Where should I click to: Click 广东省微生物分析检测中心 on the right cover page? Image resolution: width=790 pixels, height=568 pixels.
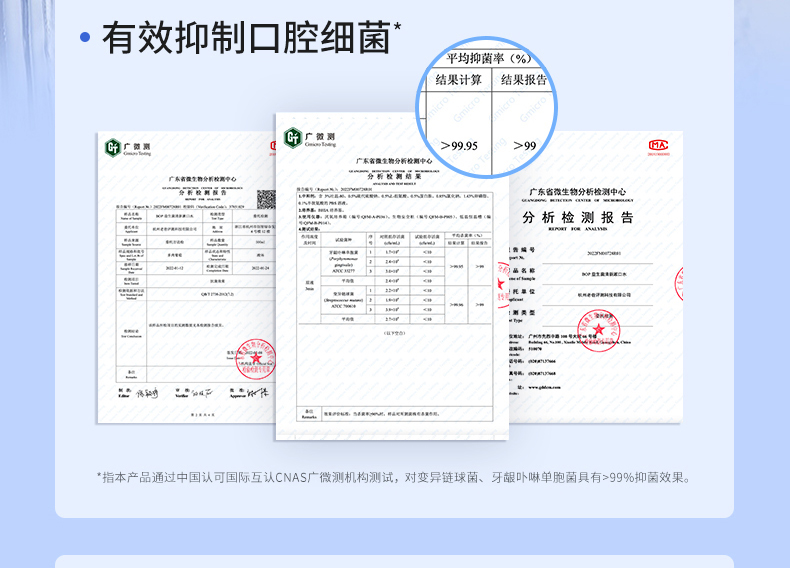pos(577,192)
